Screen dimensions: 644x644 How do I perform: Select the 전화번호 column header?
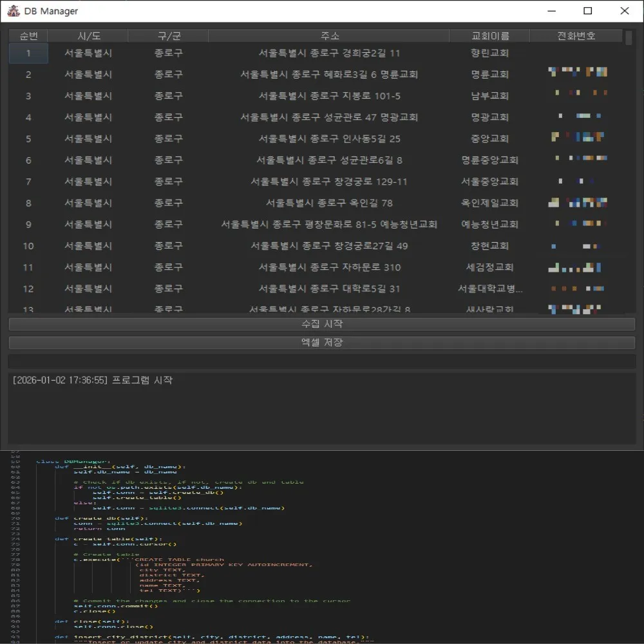576,35
